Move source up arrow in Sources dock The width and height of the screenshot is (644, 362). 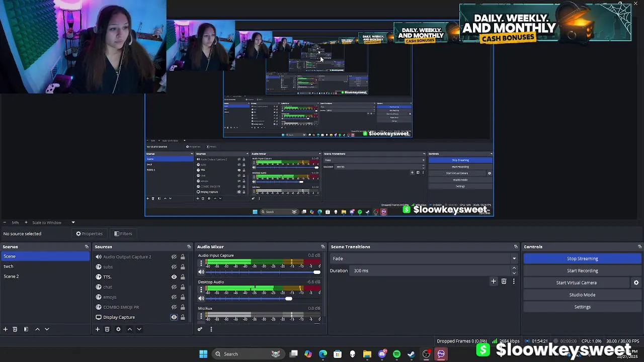click(x=129, y=329)
